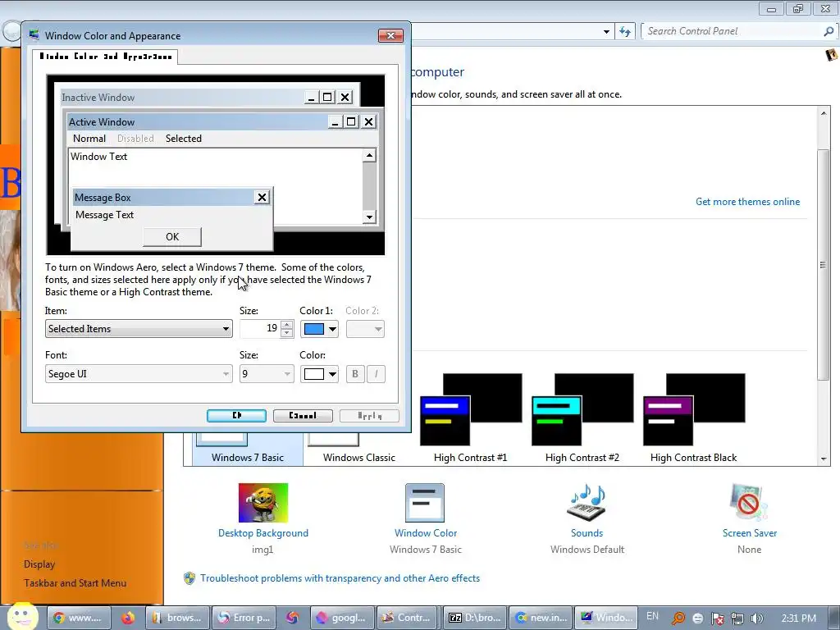Open Troubleshoot problems with transparency link

pos(340,578)
